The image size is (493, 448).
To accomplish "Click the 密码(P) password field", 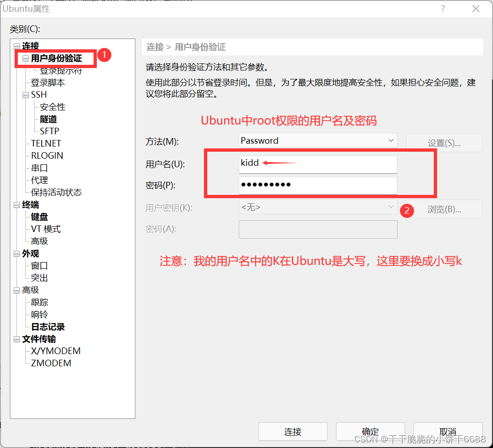I will pyautogui.click(x=318, y=185).
